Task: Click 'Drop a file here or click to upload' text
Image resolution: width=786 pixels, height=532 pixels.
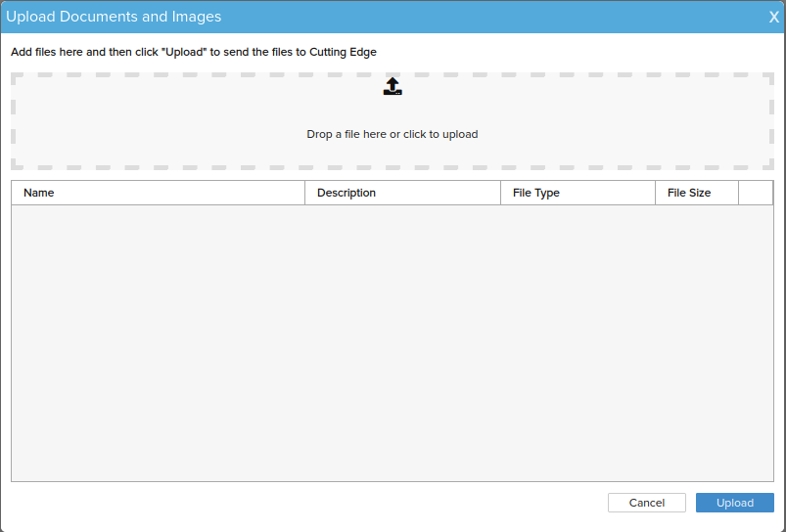Action: (x=392, y=134)
